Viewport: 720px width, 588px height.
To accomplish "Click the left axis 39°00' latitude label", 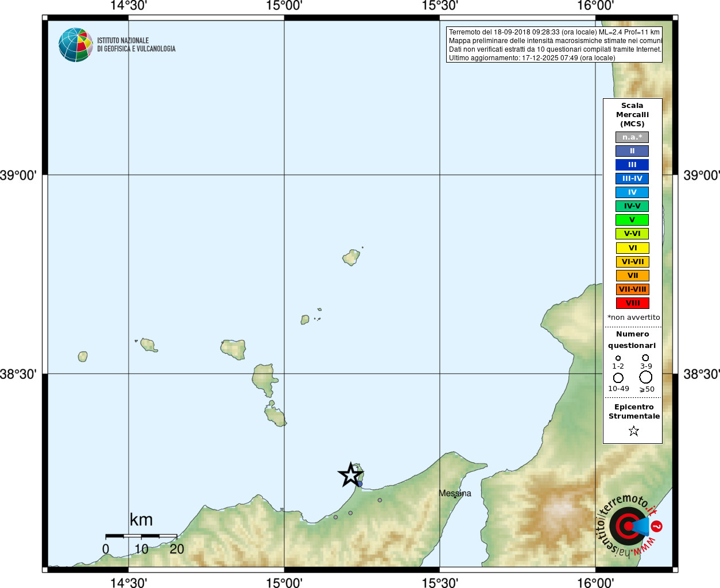I will pos(18,175).
